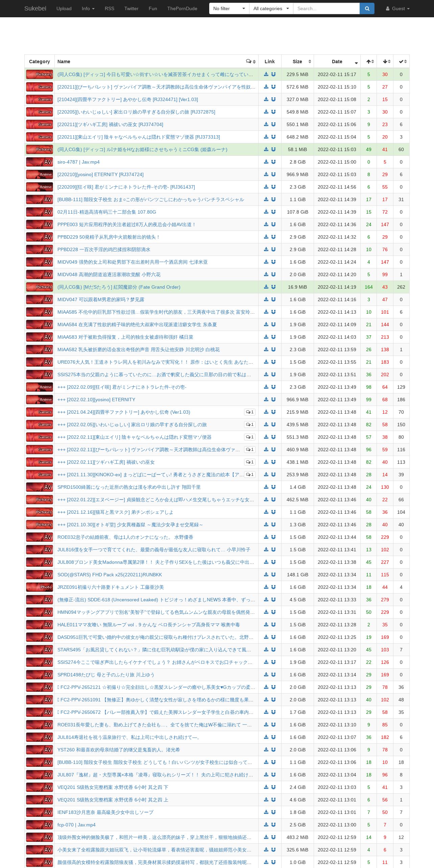Screen dimensions: 434x868
Task: Download torrent for [210424] [RJ324471] [Ver1.03] row
Action: [x=266, y=99]
